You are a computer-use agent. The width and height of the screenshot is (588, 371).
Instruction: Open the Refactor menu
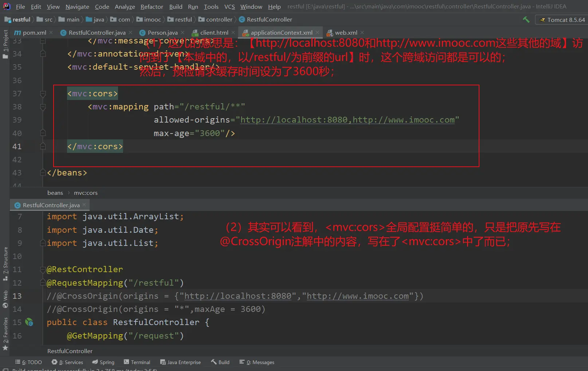(x=152, y=7)
